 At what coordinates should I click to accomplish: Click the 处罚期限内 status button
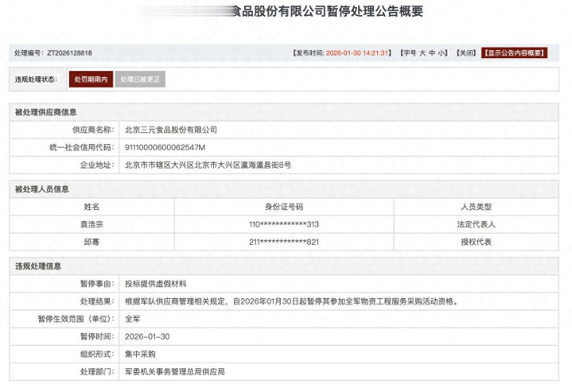click(91, 80)
